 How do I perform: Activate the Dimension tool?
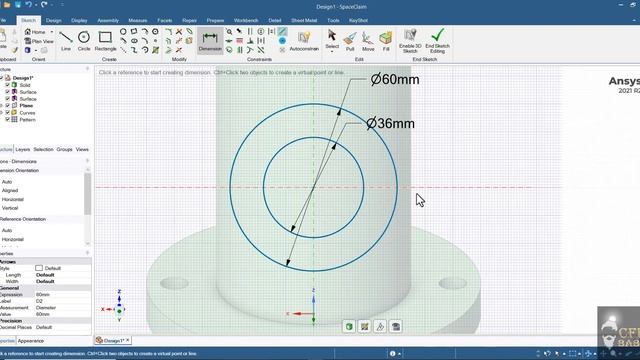(210, 41)
